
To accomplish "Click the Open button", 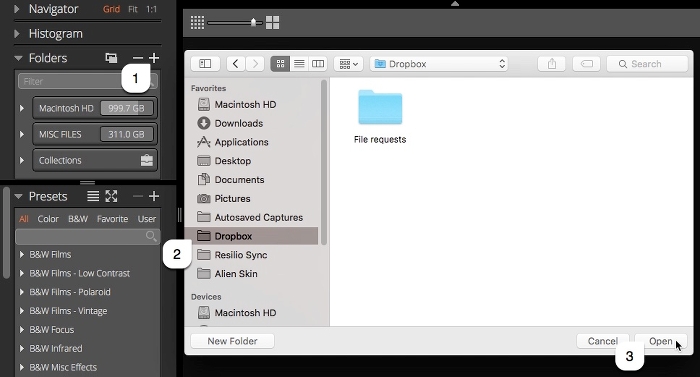I will [661, 341].
